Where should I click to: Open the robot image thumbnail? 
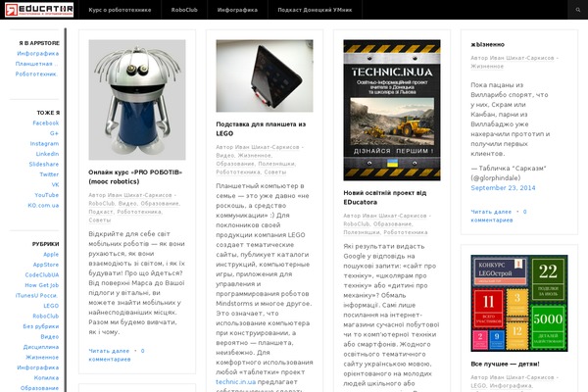[x=137, y=100]
